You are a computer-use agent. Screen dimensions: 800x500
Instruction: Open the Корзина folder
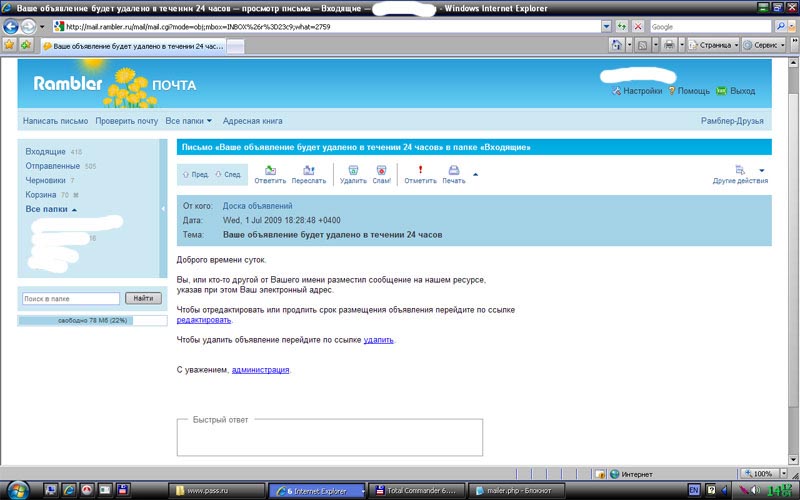click(41, 194)
